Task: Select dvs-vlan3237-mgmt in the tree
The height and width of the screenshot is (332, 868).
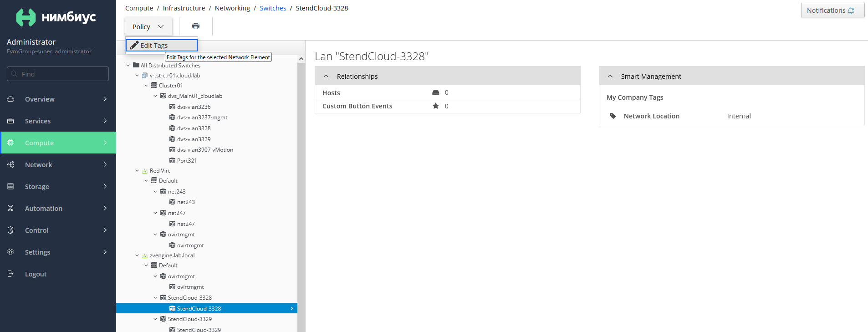Action: (x=202, y=117)
